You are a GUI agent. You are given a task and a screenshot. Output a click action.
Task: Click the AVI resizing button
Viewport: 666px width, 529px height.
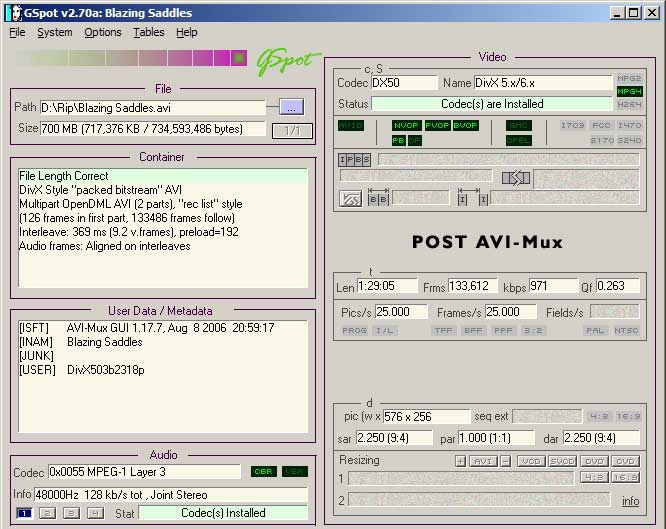coord(483,461)
